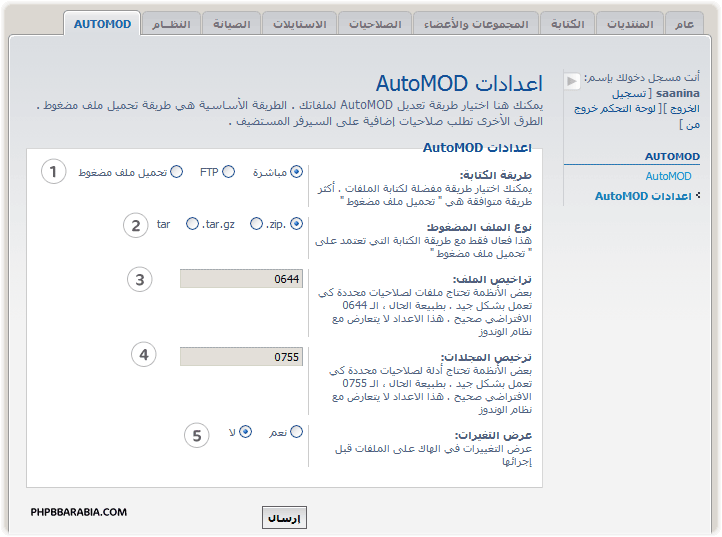Screen dimensions: 722x537
Task: Click the طريقة الكتابة label
Action: point(495,175)
